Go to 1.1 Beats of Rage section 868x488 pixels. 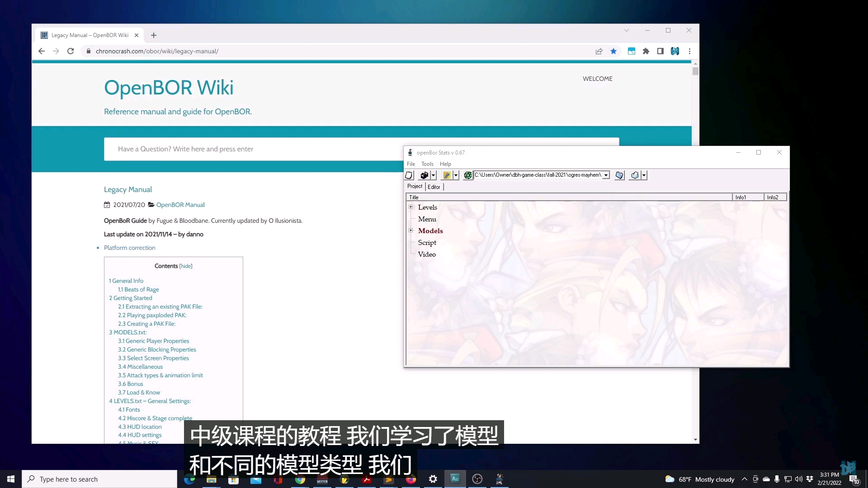coord(138,289)
